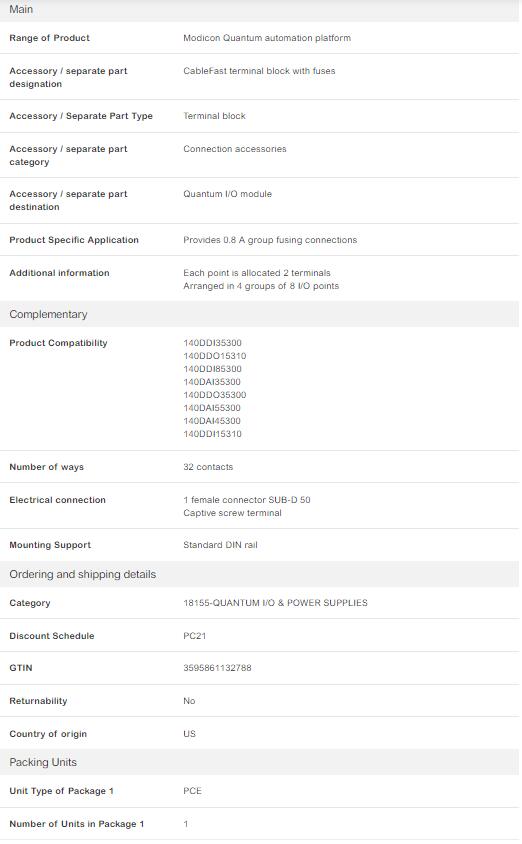Click the 140DAI55300 compatibility entry

click(x=211, y=408)
